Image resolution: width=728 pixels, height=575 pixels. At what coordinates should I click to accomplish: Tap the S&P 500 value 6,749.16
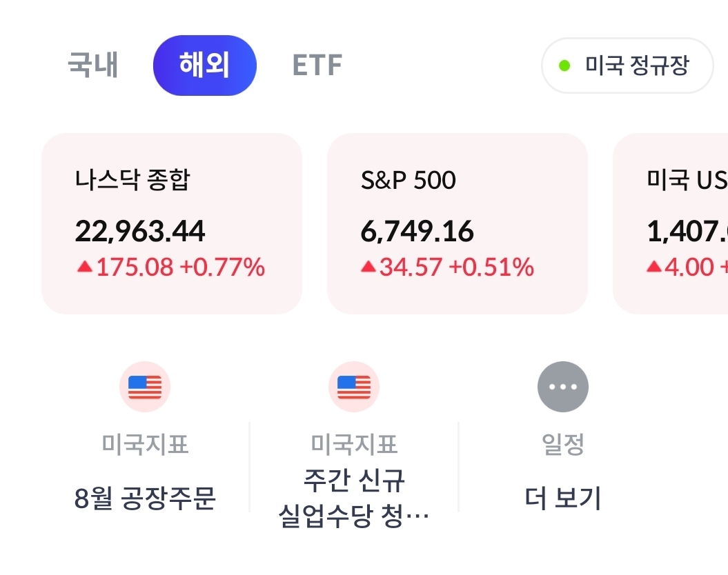point(417,232)
